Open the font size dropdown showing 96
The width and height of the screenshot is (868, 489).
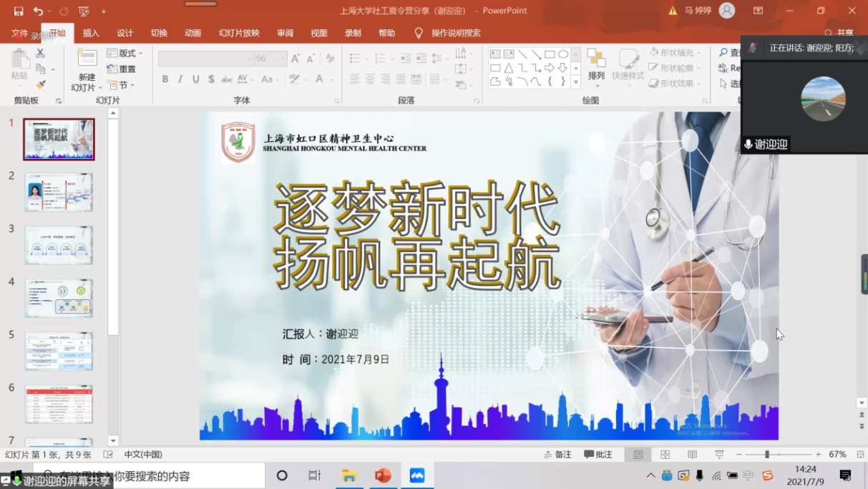click(x=283, y=59)
